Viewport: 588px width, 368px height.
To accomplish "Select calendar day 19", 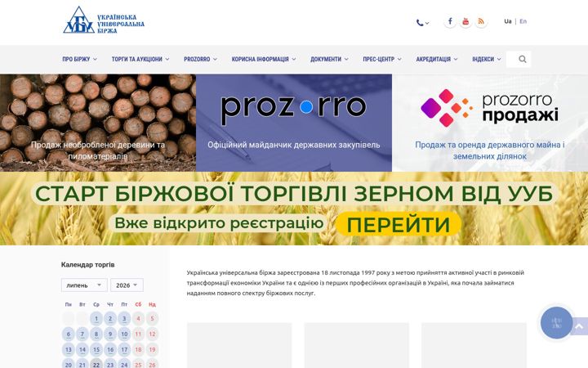I will [x=152, y=350].
